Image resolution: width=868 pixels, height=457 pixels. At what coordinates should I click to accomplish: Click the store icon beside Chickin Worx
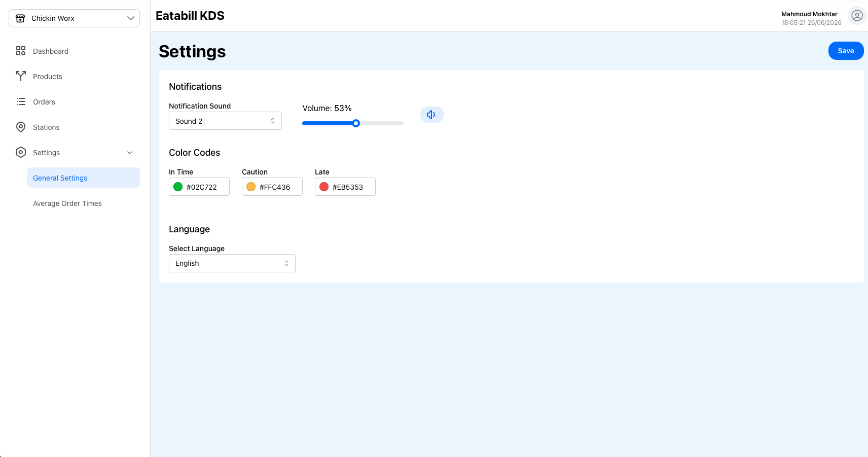tap(20, 18)
